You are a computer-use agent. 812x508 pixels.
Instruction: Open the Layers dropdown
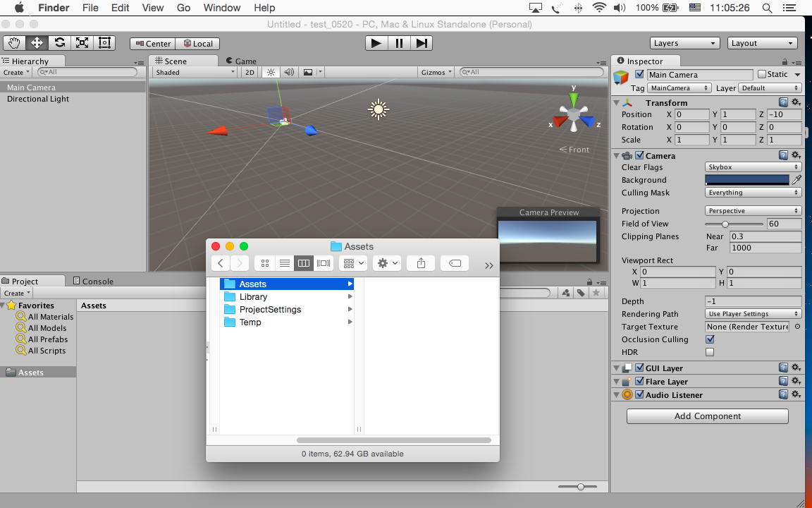684,43
